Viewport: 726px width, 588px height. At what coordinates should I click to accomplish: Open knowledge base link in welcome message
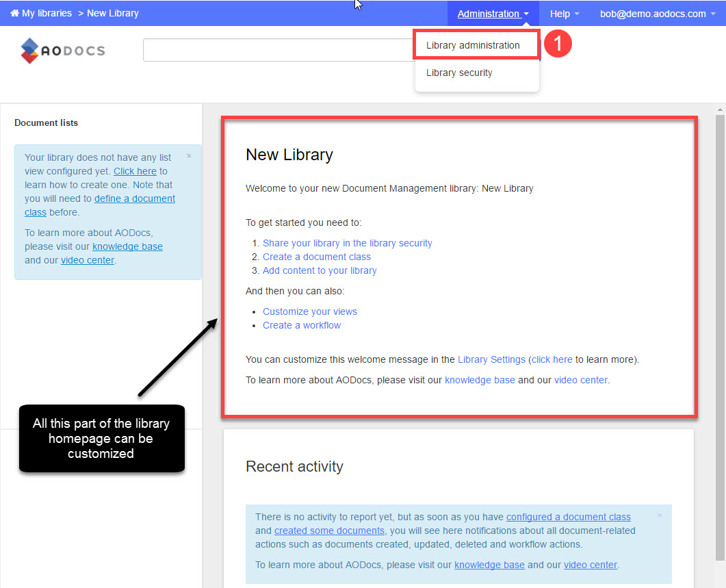point(480,380)
